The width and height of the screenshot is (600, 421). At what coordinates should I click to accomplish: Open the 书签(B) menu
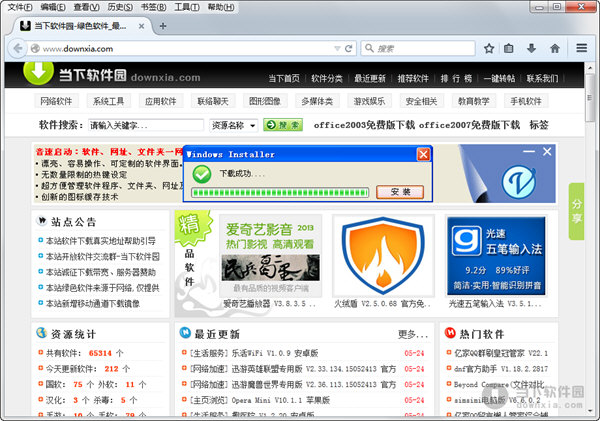pyautogui.click(x=153, y=7)
